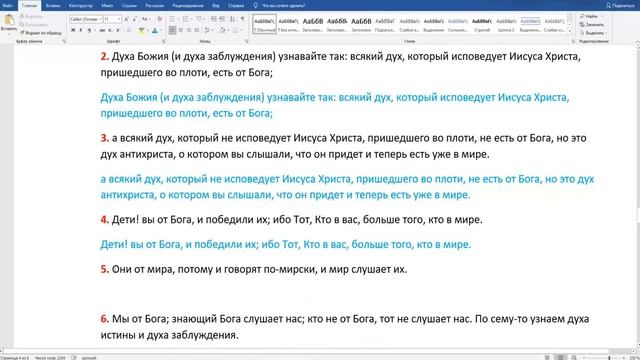Select the Strong (Строгий) style

482,24
